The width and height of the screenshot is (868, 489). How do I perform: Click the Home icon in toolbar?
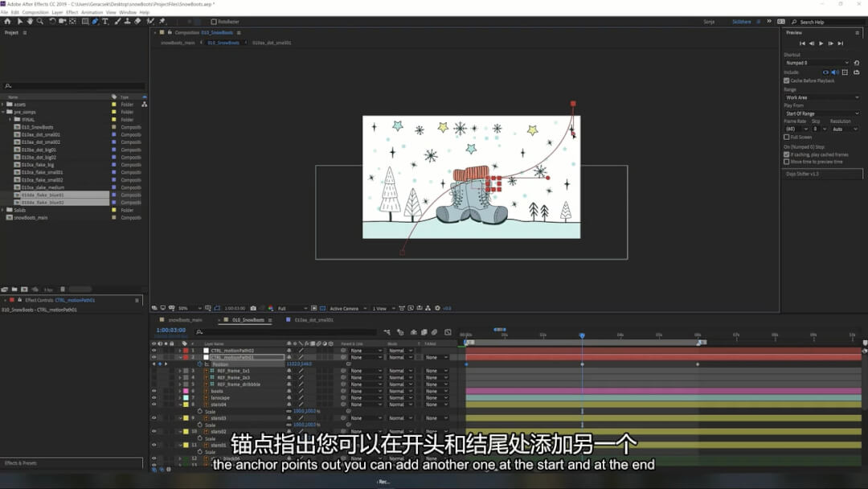pyautogui.click(x=7, y=22)
